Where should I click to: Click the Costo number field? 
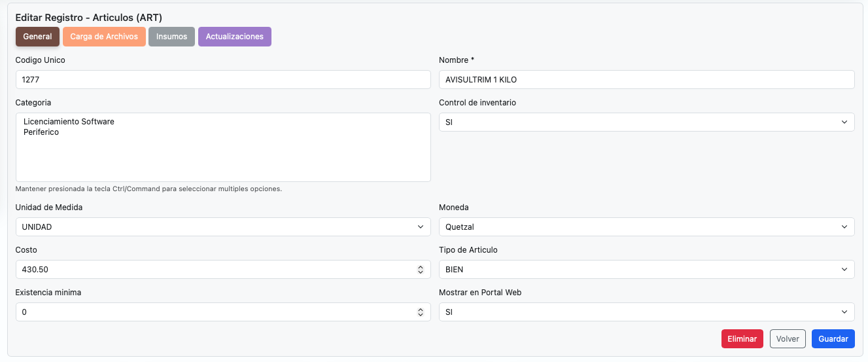tap(209, 270)
